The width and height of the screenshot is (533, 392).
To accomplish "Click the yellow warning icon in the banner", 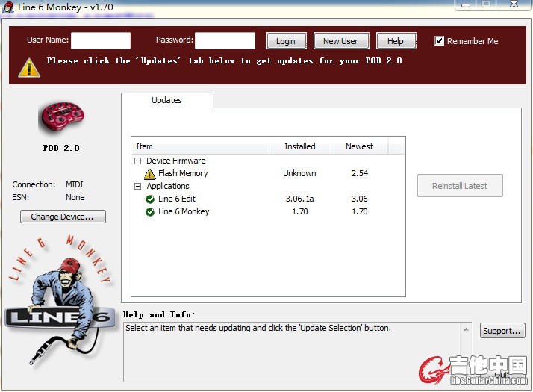I will pyautogui.click(x=29, y=66).
